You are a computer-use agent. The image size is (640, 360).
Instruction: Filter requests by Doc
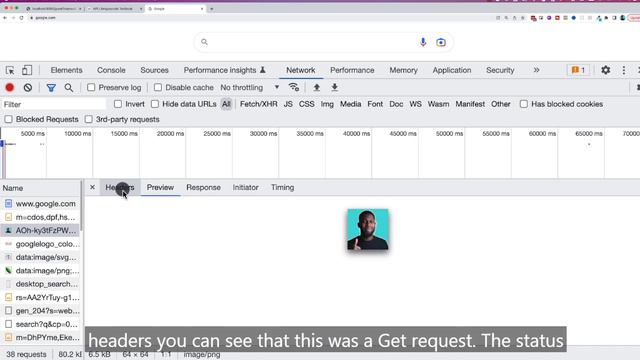pos(396,104)
